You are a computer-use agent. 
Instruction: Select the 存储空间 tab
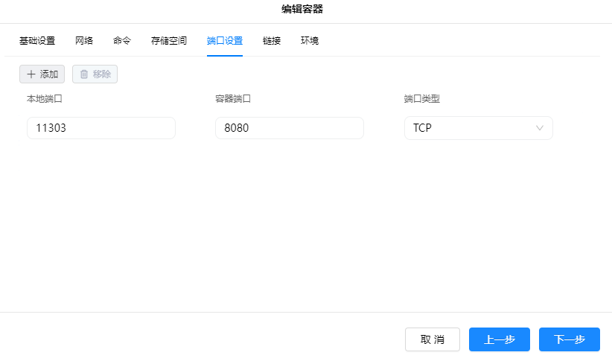pyautogui.click(x=169, y=41)
